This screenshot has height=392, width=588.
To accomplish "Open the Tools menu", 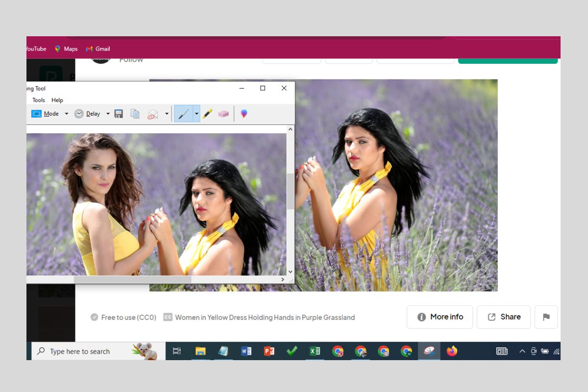I will point(39,100).
